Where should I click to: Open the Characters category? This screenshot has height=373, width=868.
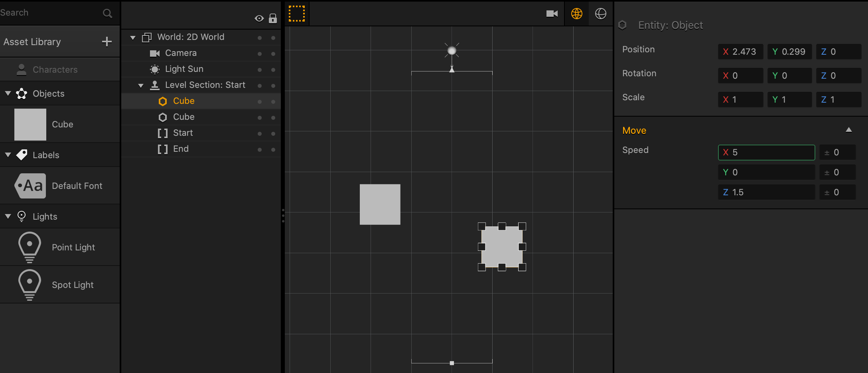(x=60, y=69)
